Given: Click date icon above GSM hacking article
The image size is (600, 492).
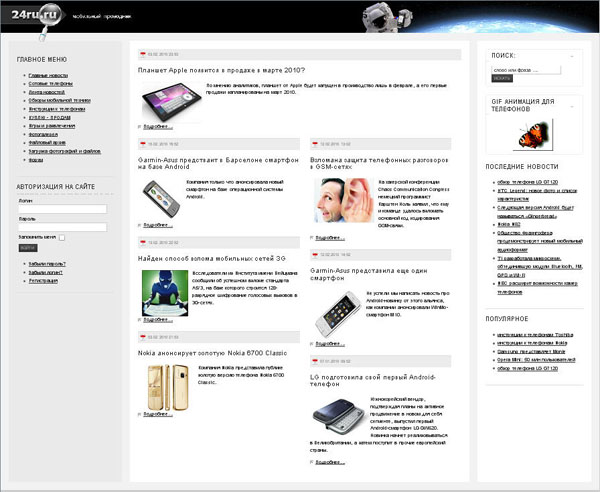Looking at the screenshot, I should coord(315,144).
